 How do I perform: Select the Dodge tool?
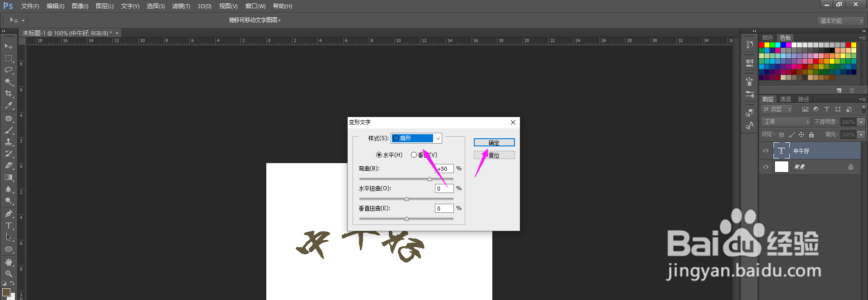9,201
